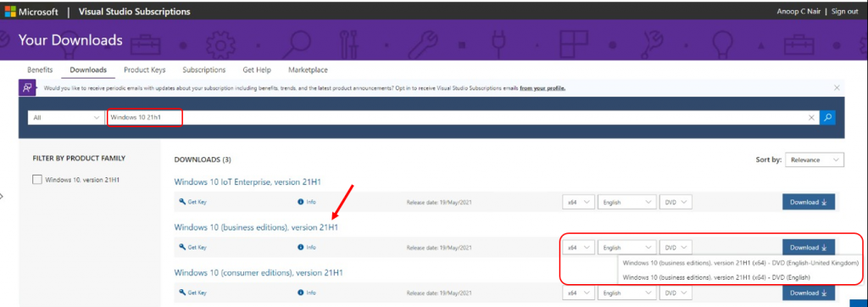Click the Sign out link

pyautogui.click(x=845, y=11)
